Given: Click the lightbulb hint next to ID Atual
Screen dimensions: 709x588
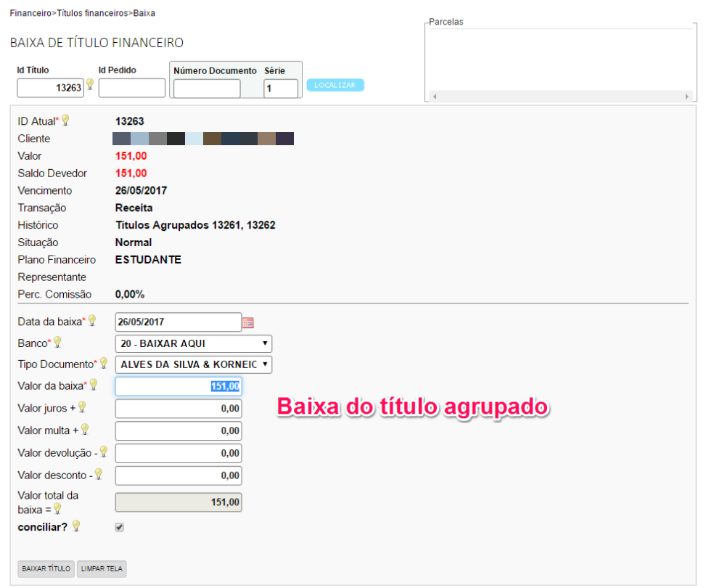Looking at the screenshot, I should pyautogui.click(x=65, y=121).
